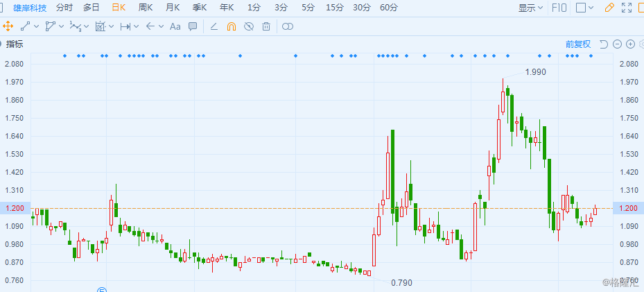Click the pencil drawing tool icon
644x292 pixels.
click(609, 8)
